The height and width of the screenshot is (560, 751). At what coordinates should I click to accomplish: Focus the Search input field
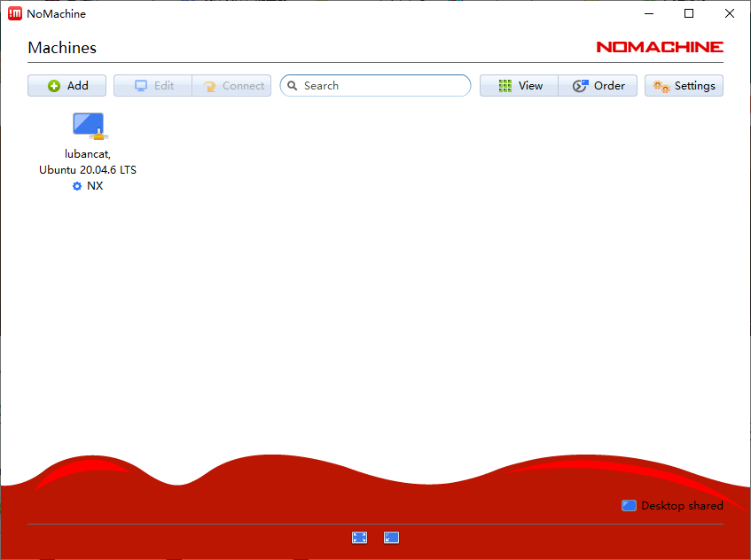pos(376,86)
